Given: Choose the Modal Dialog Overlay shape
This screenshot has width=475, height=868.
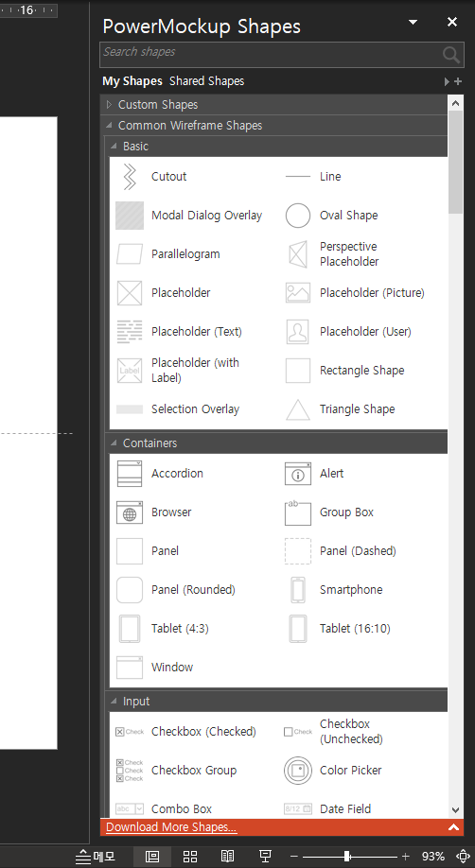Looking at the screenshot, I should pyautogui.click(x=129, y=216).
